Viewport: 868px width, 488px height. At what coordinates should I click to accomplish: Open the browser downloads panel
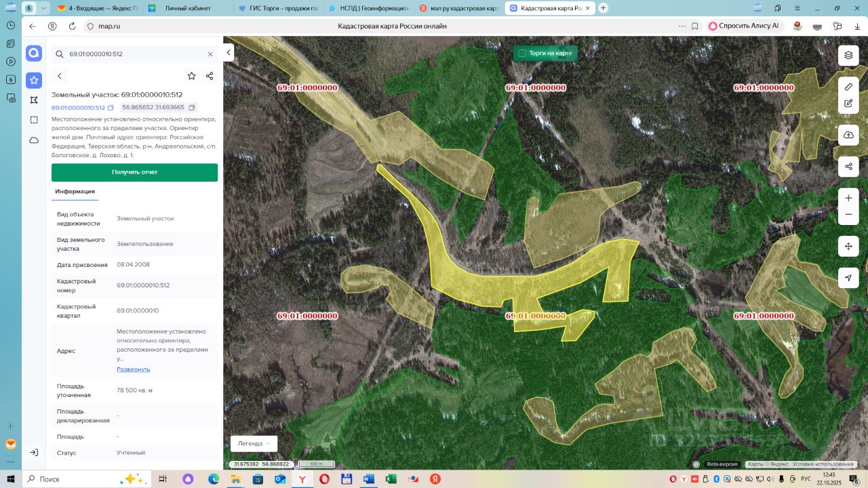point(858,26)
